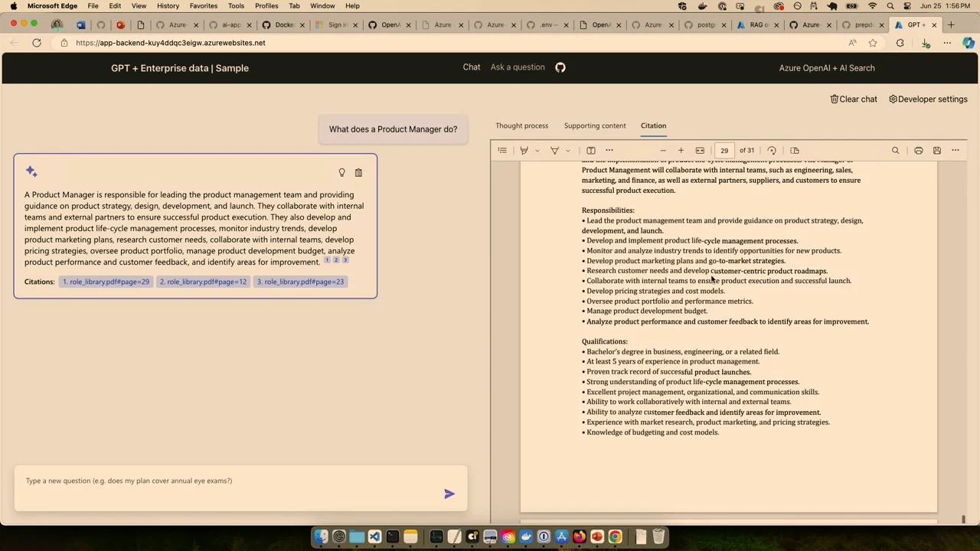Open PDF table of contents icon
Viewport: 980px width, 551px height.
coord(502,151)
